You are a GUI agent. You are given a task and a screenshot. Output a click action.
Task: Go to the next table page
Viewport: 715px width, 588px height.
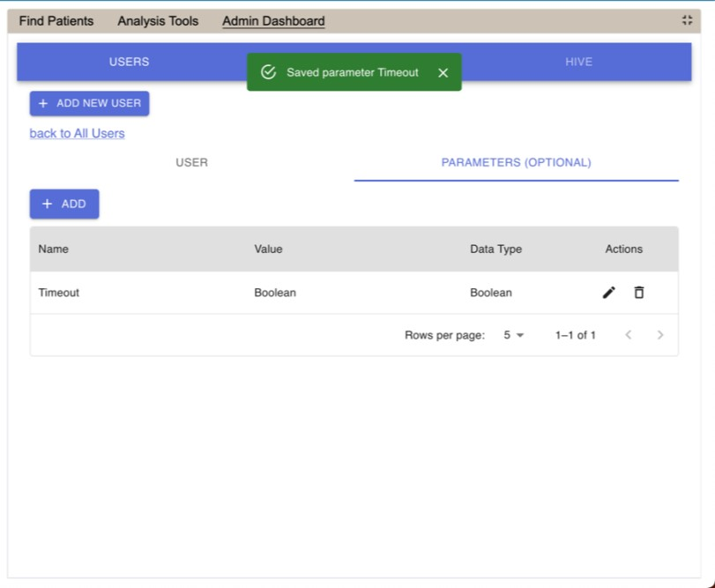659,335
